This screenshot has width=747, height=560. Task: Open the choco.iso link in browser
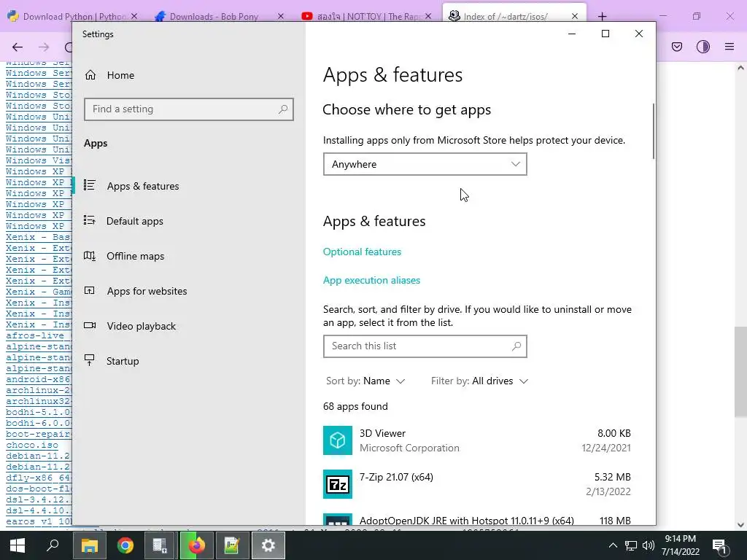(x=32, y=446)
